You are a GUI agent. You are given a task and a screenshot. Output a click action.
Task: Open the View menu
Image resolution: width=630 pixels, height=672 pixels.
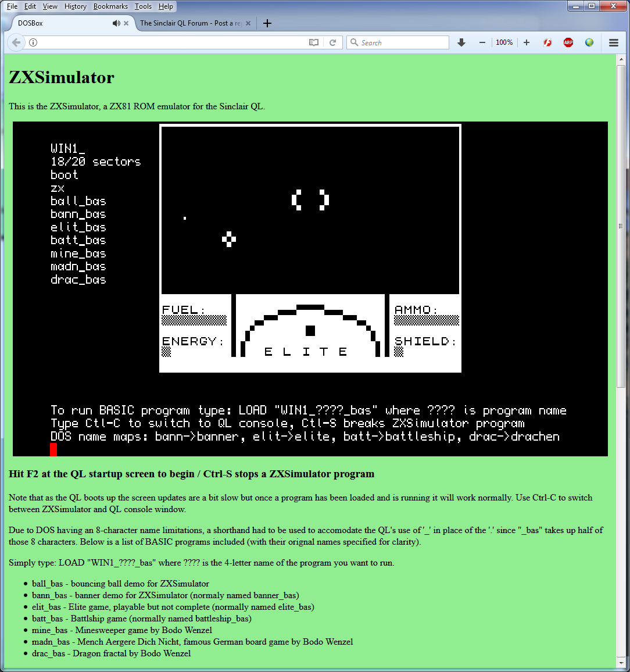[x=50, y=6]
